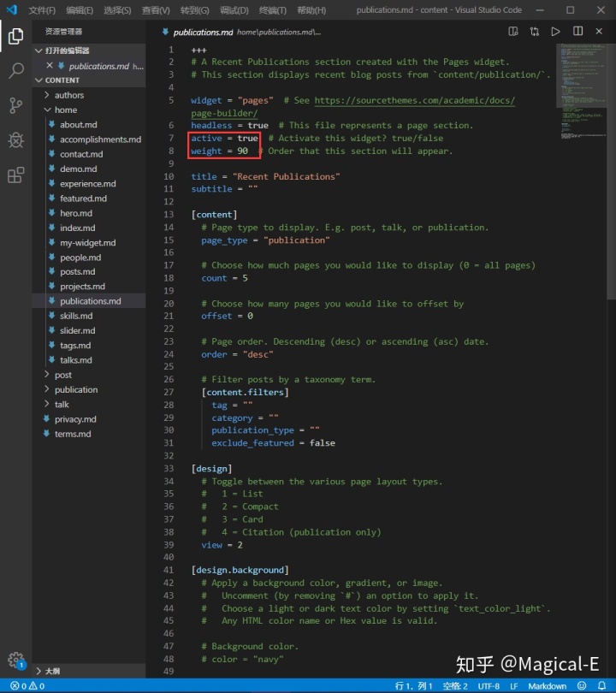Viewport: 616px width, 693px height.
Task: Close the editor with X icon in toolbar
Action: click(599, 32)
